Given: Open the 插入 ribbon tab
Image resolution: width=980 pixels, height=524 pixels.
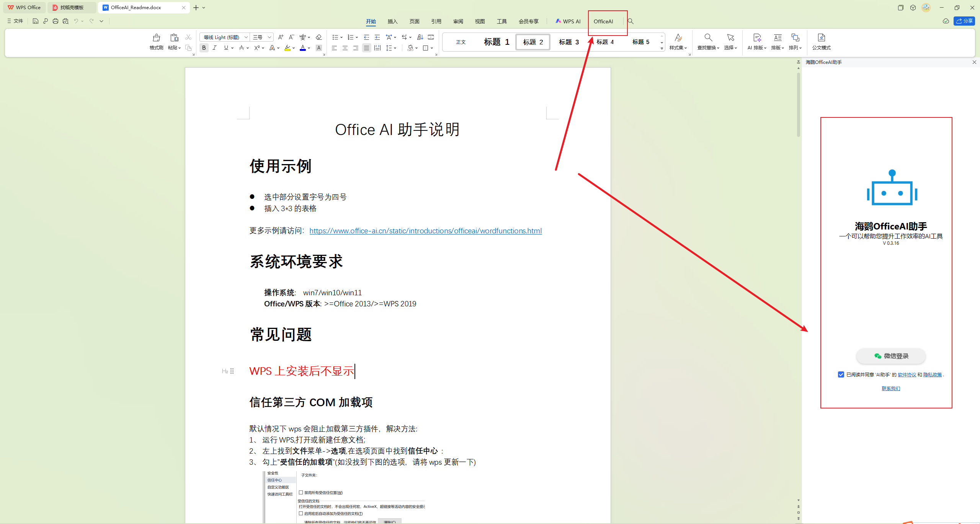Looking at the screenshot, I should tap(392, 21).
